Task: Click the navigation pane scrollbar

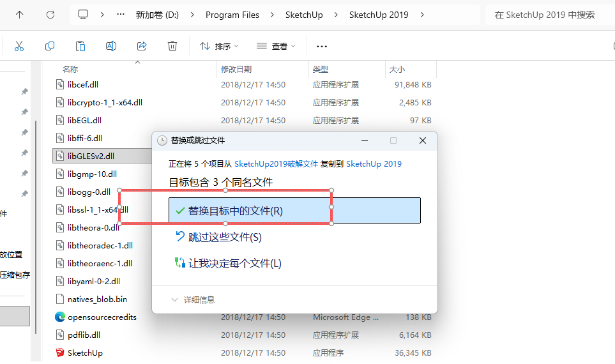Action: tap(36, 227)
